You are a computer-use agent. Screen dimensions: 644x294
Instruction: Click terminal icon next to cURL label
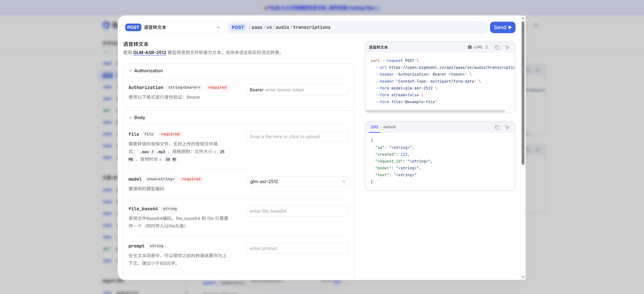coord(469,47)
